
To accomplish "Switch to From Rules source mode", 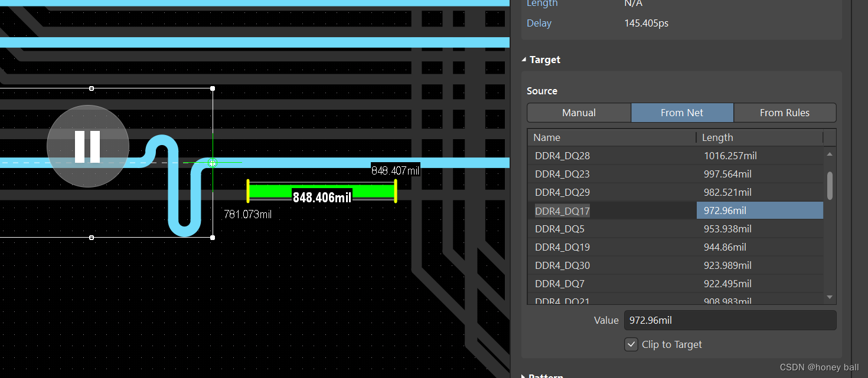I will tap(785, 112).
